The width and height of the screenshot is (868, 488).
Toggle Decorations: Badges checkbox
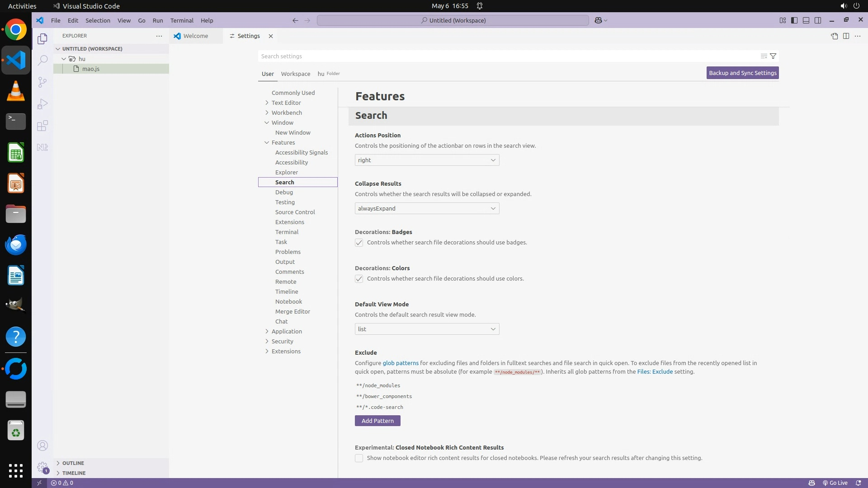point(359,243)
